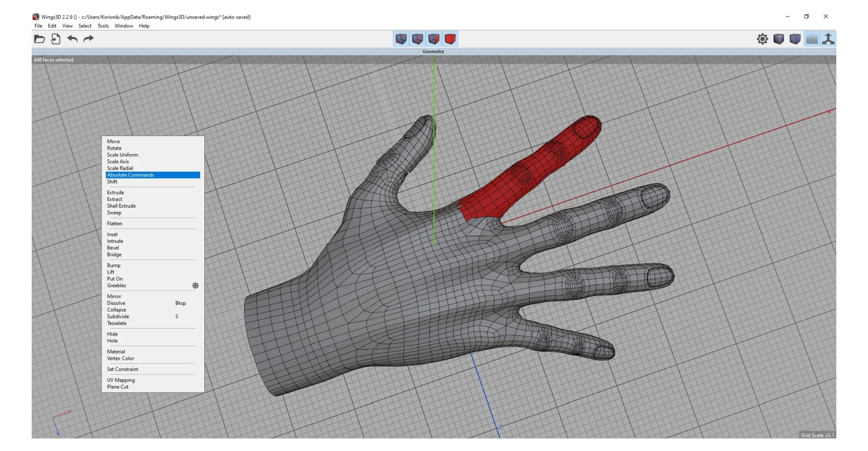Toggle axes display in the toolbar
Screen dimensions: 868x451
[x=828, y=39]
